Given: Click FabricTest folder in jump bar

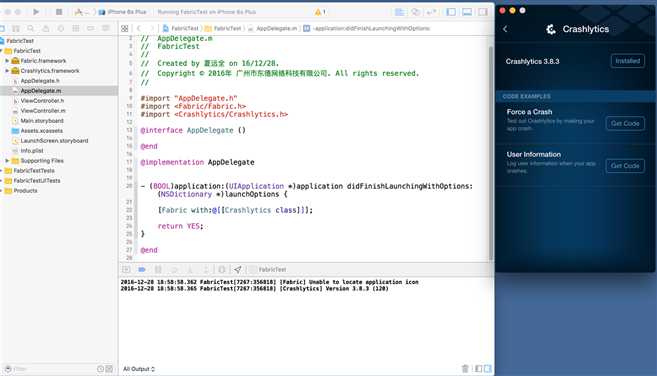Looking at the screenshot, I should 223,29.
